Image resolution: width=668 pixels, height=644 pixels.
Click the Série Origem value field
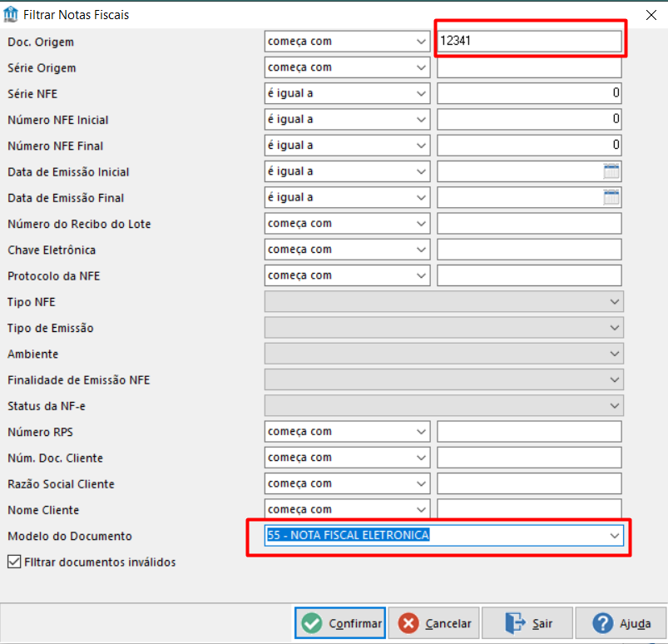pos(529,67)
